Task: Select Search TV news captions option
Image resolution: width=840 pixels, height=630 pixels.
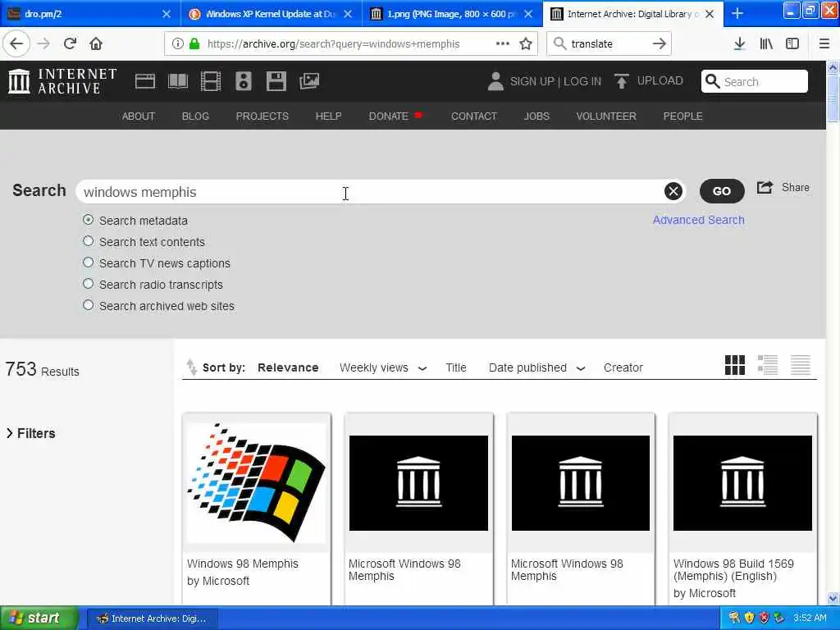Action: tap(89, 262)
